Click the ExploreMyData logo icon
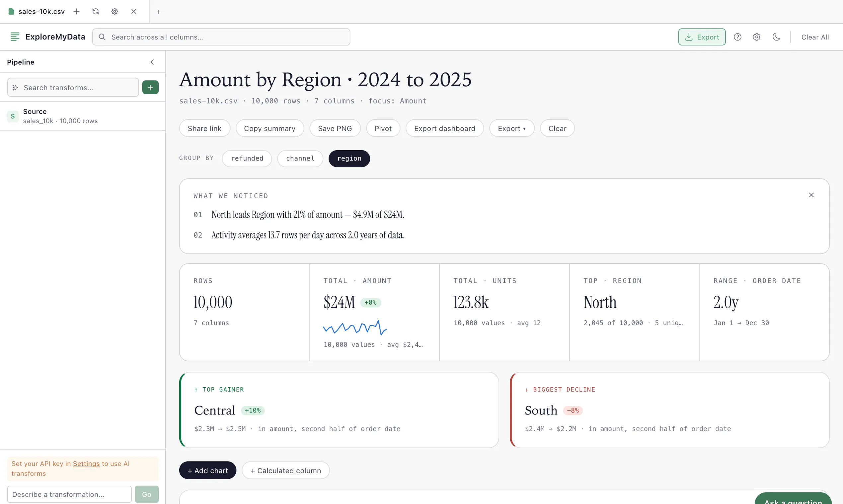 click(15, 37)
